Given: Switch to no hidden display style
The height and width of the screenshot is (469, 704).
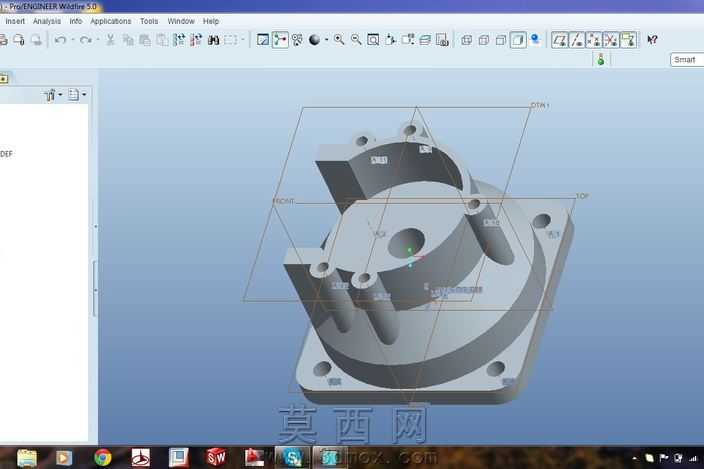Looking at the screenshot, I should click(501, 40).
